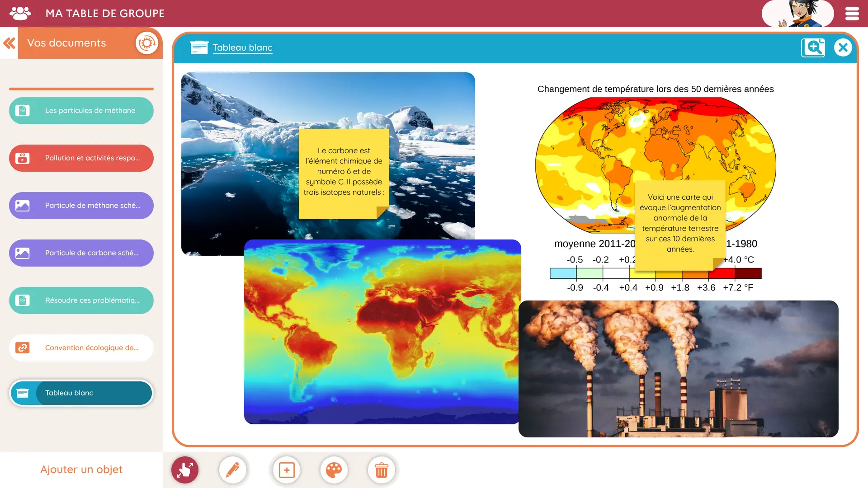
Task: Activate the move/resize hand tool
Action: click(x=184, y=470)
